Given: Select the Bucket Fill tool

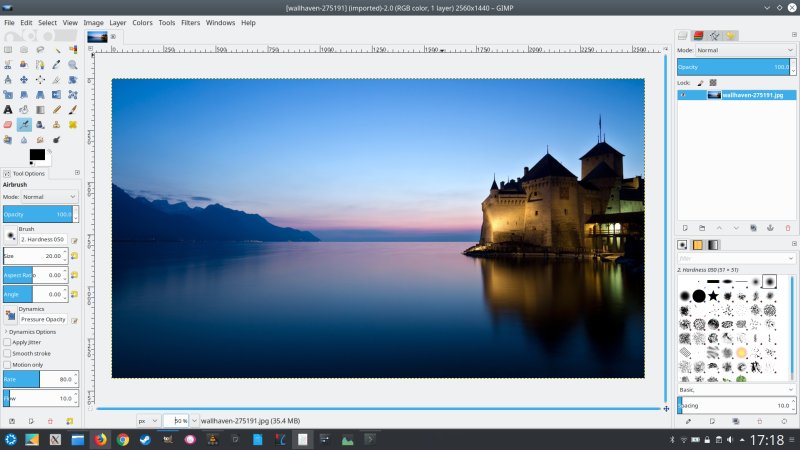Looking at the screenshot, I should click(24, 110).
